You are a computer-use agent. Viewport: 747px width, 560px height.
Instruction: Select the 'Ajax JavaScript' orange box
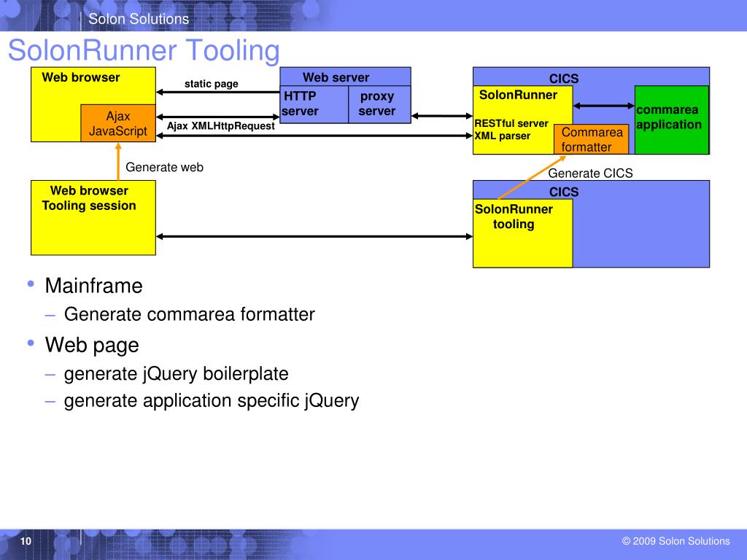118,123
